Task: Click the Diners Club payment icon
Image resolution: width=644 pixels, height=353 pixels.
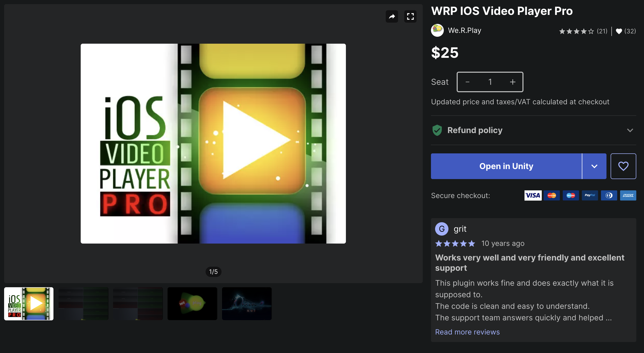Action: click(609, 196)
